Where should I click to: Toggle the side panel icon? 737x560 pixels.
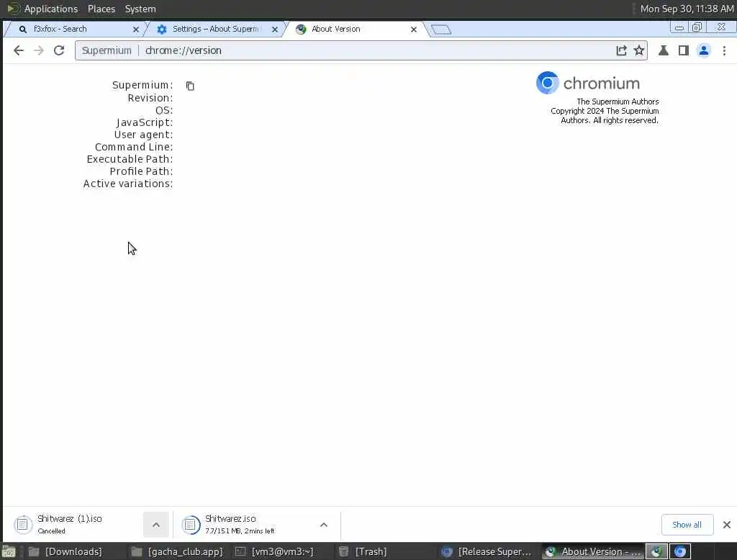(x=684, y=50)
